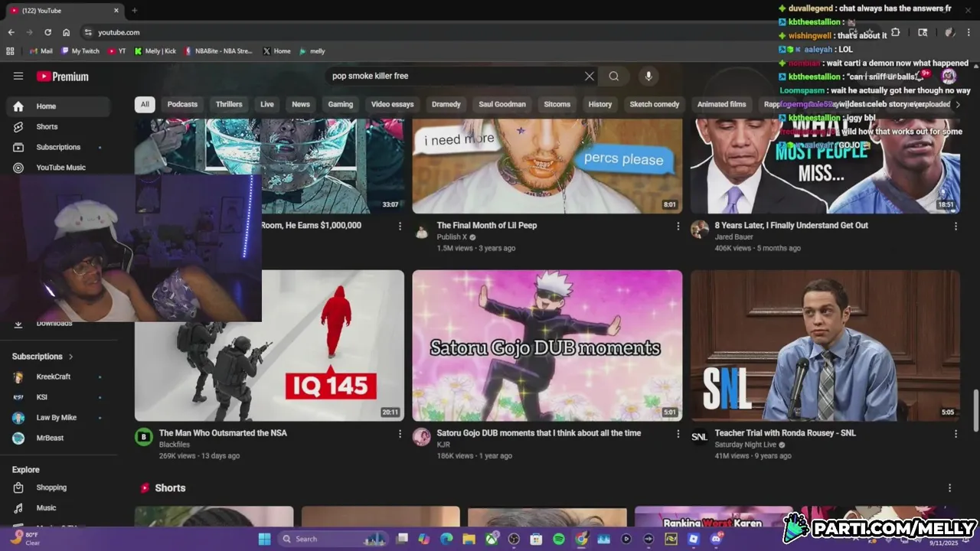Open the My Twitch bookmark
The image size is (980, 551).
(x=80, y=51)
